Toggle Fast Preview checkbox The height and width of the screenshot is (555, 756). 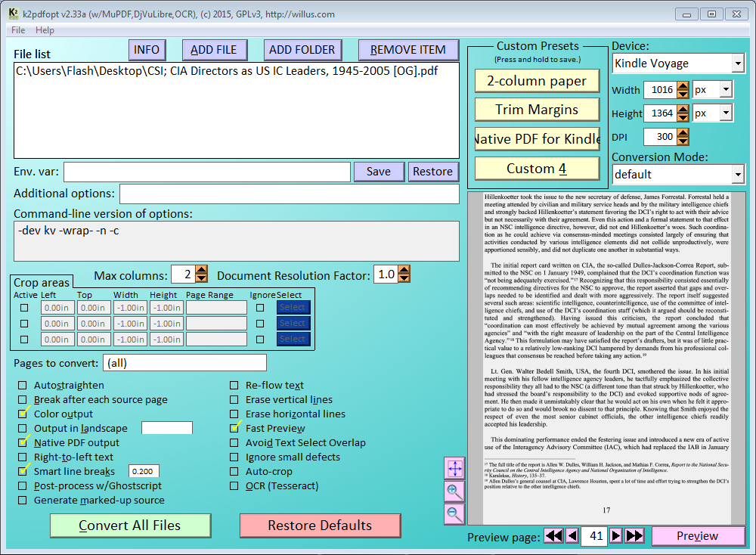tap(234, 428)
